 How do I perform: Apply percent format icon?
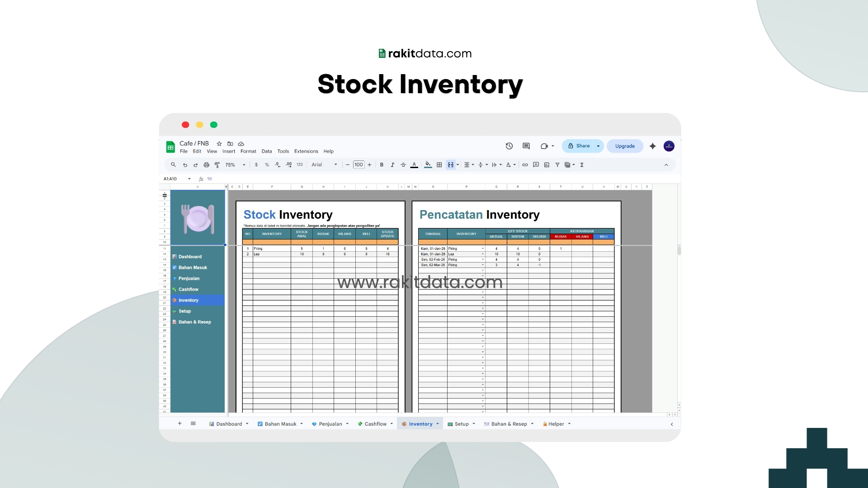tap(267, 165)
